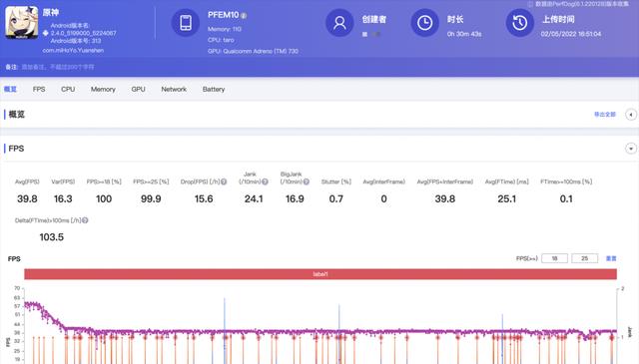Collapse the FPS section chevron
Screen dimensions: 639x364
[x=631, y=149]
